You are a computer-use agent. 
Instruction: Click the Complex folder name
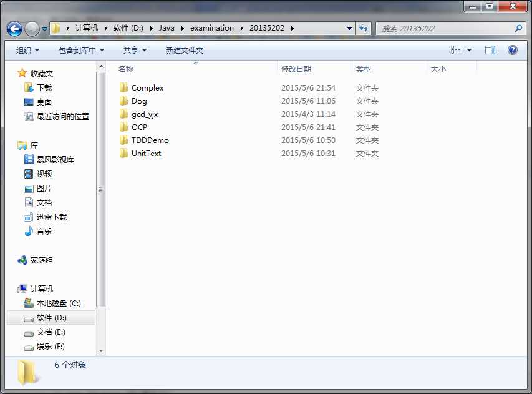click(148, 87)
